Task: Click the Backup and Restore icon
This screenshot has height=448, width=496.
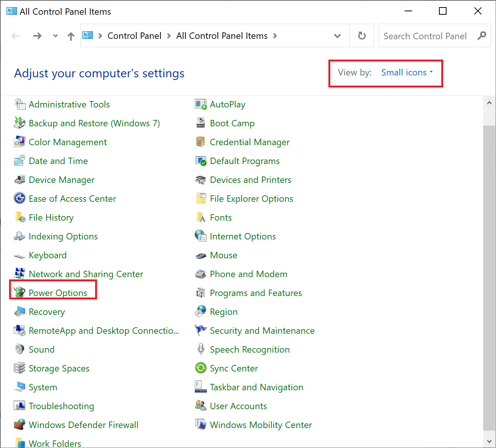Action: pos(20,123)
